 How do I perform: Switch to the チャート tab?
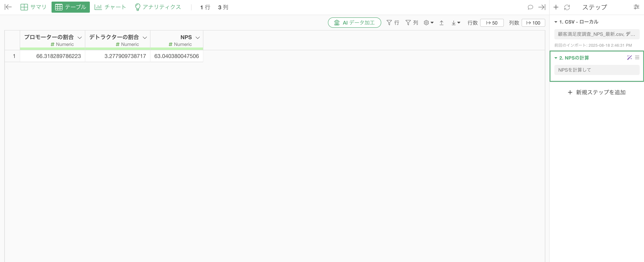click(110, 7)
